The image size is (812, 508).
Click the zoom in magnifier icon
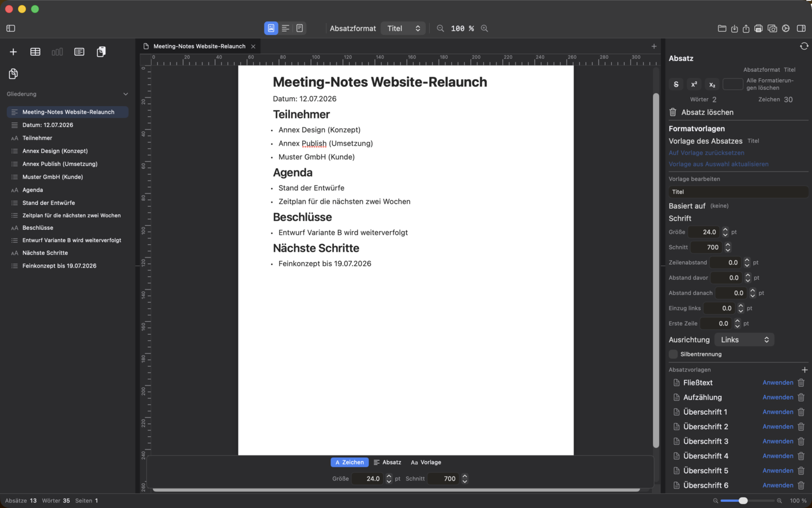[x=484, y=28]
